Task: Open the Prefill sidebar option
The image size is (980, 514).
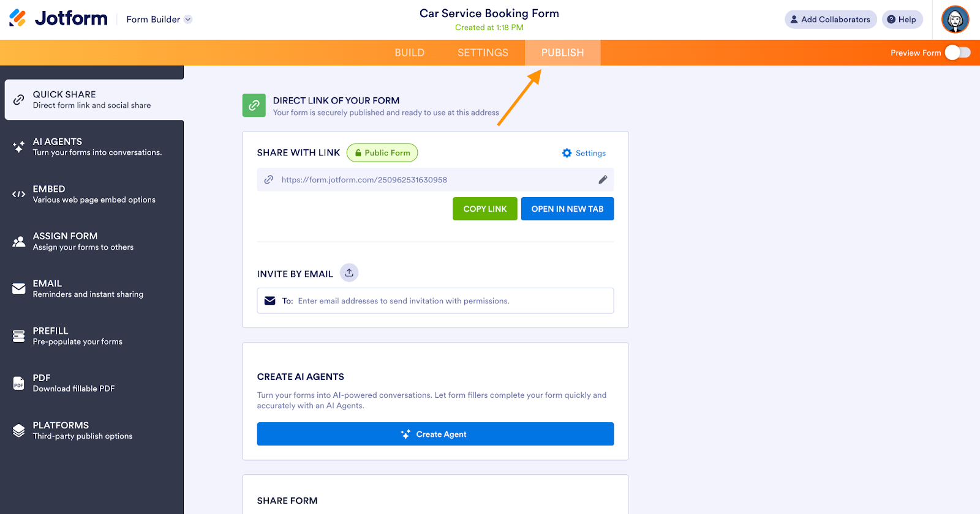Action: (92, 336)
